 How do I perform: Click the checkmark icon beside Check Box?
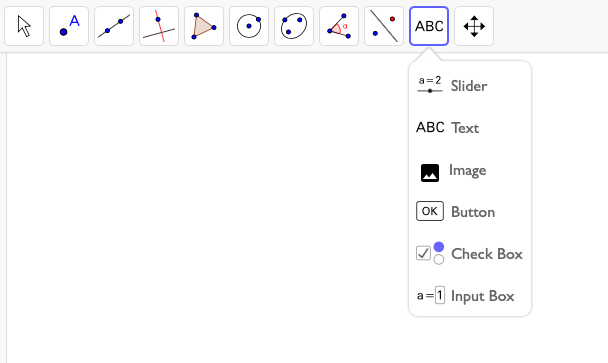[x=423, y=253]
